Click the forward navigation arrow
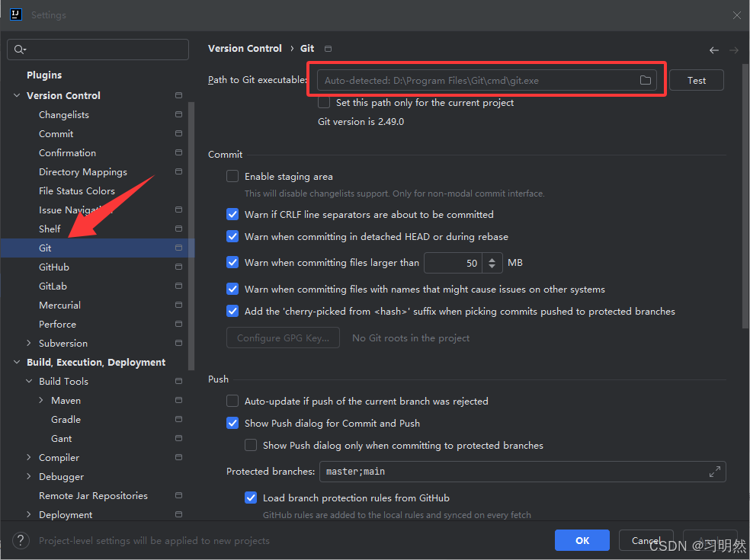This screenshot has height=560, width=750. [734, 50]
